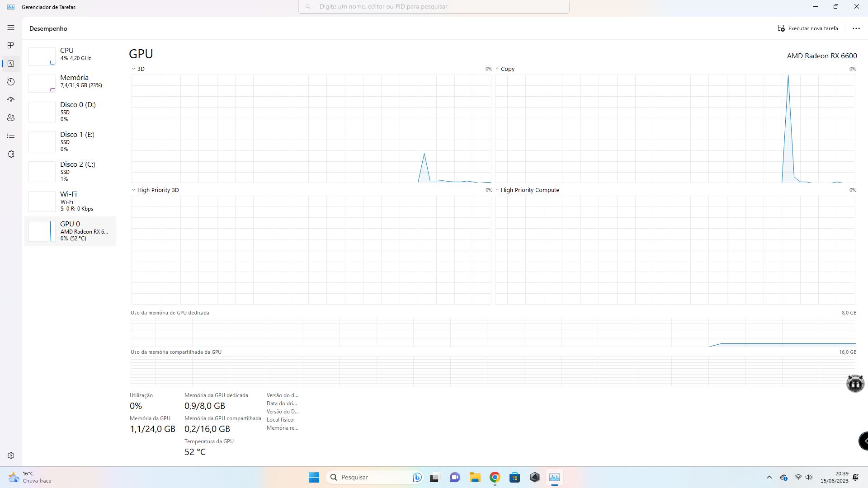
Task: Open the more options ellipsis menu
Action: coord(856,28)
